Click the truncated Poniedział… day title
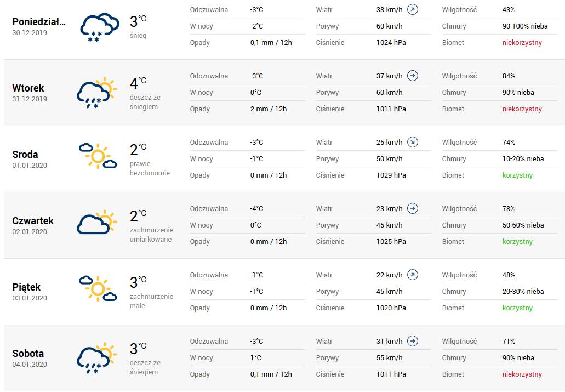 (x=39, y=22)
